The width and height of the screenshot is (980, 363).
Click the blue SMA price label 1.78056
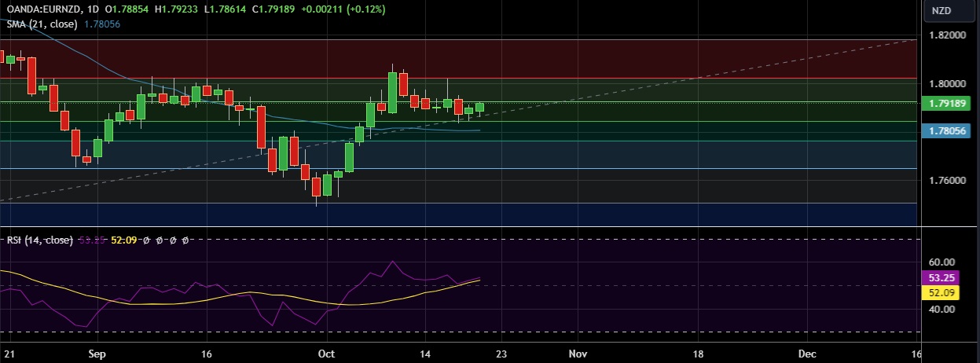click(947, 130)
